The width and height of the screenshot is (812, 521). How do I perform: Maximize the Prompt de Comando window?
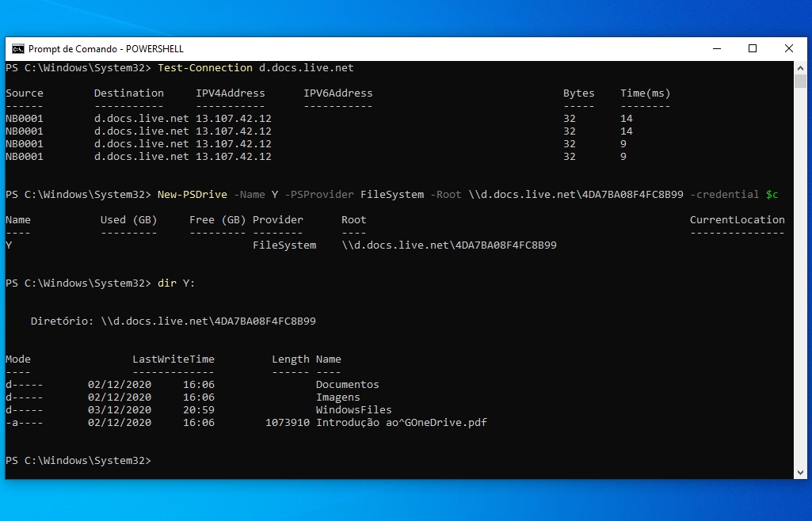click(x=753, y=48)
